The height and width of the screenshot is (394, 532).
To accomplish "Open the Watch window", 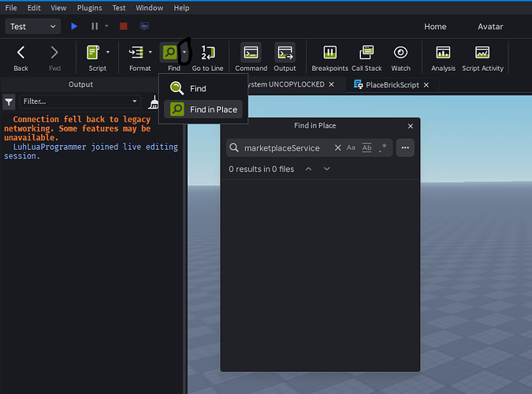I will [x=400, y=58].
